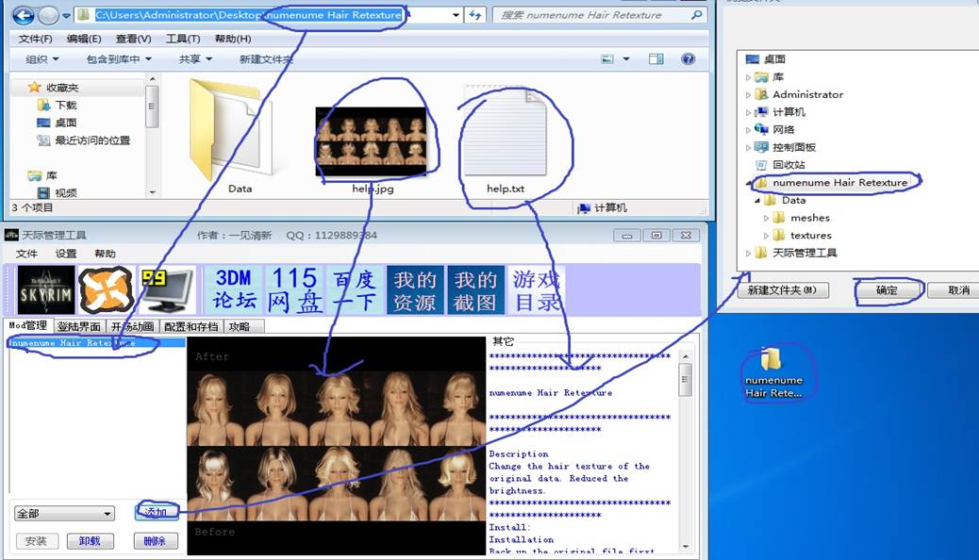Open the 全部 category dropdown

point(65,514)
